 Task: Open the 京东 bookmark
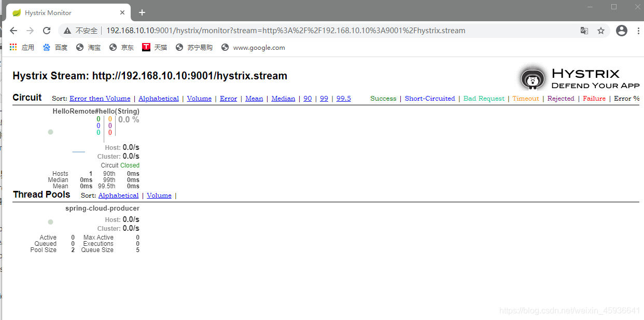[121, 47]
